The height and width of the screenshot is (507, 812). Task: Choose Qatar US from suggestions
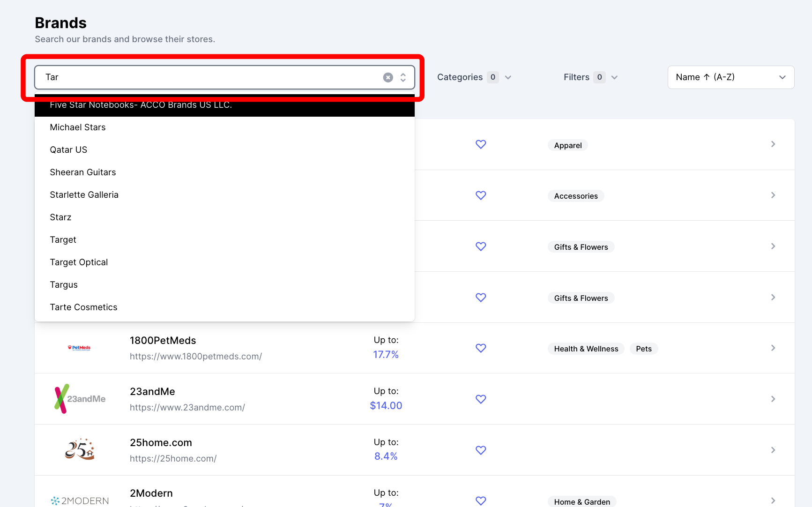point(224,150)
